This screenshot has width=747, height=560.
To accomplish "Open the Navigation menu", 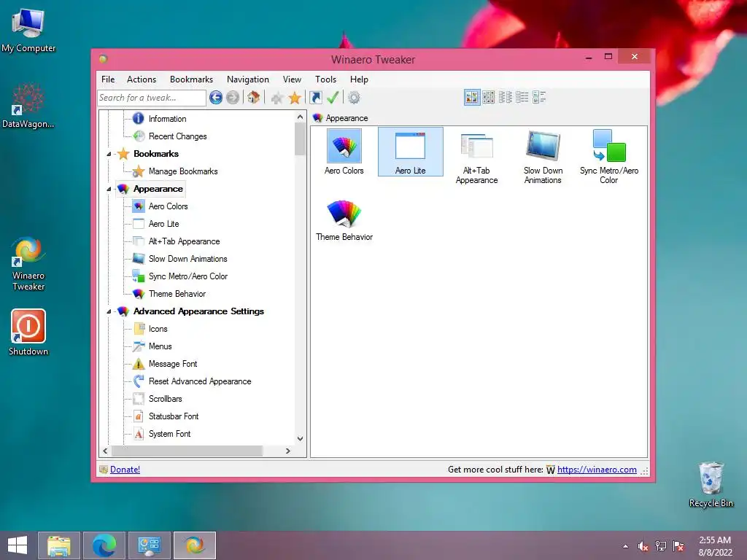I will coord(248,79).
